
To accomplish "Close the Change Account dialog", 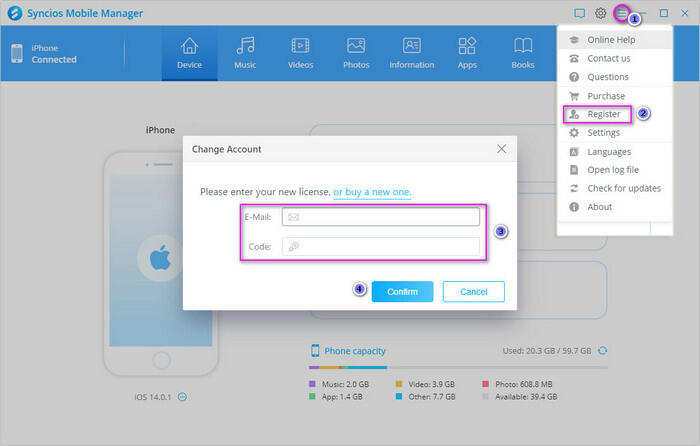I will tap(501, 149).
